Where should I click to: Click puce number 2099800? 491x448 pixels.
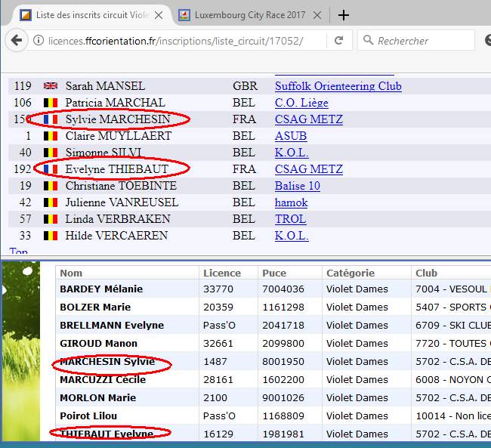point(283,343)
